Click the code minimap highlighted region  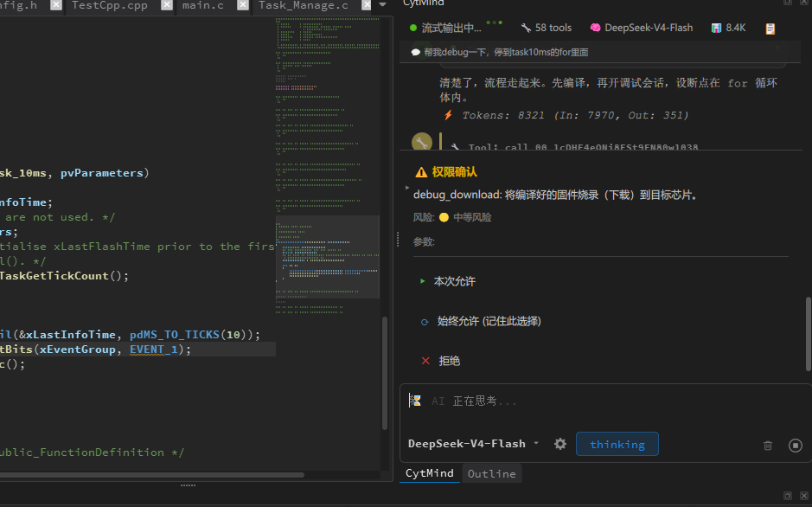(328, 256)
